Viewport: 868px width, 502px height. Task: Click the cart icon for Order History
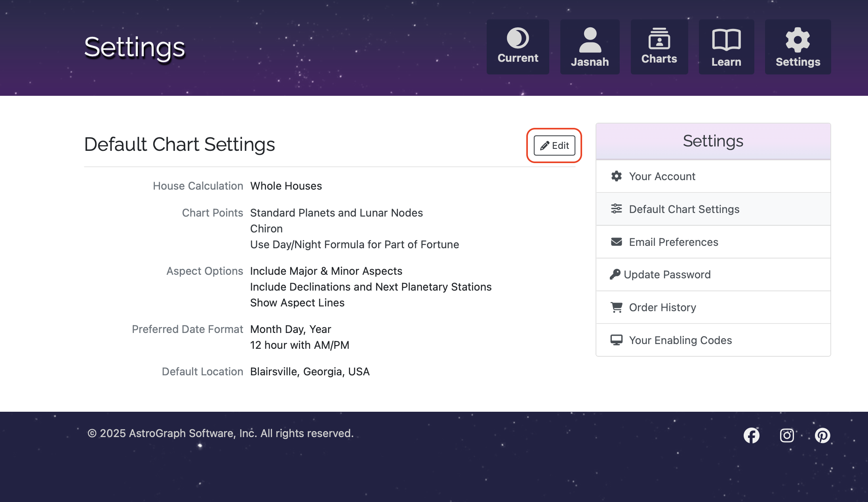coord(616,307)
